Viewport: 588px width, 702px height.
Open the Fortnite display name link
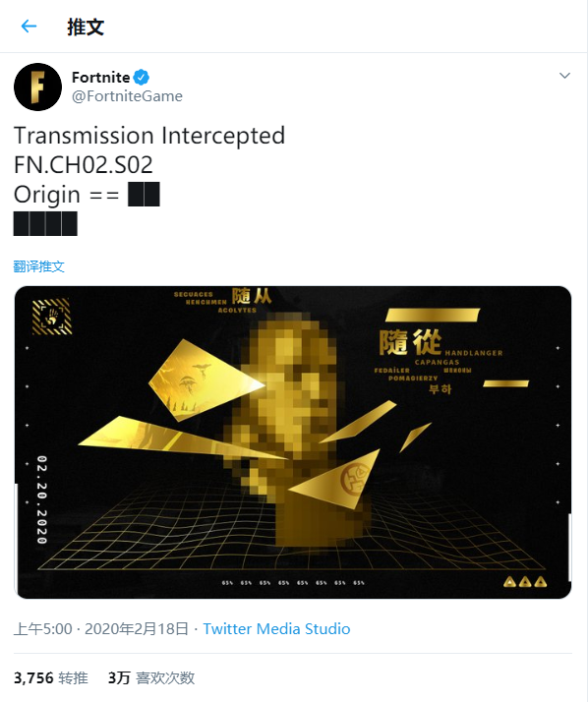[100, 78]
